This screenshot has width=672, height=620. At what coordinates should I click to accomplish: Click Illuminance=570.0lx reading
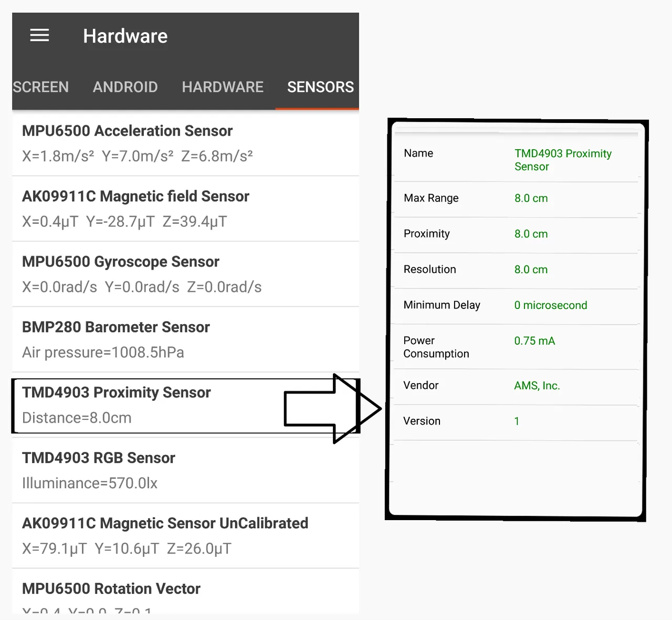pos(90,483)
